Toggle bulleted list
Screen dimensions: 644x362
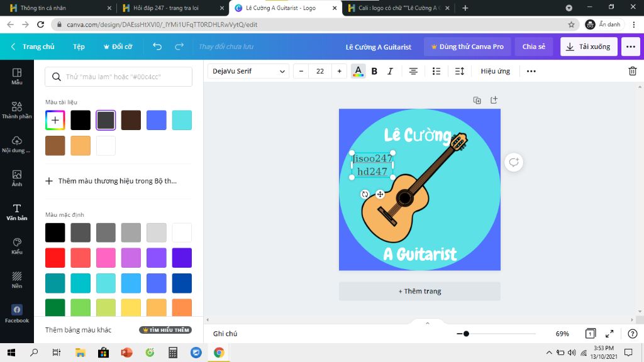(436, 71)
